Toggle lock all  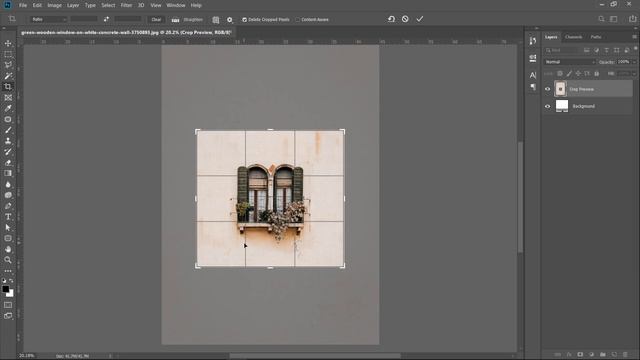597,73
